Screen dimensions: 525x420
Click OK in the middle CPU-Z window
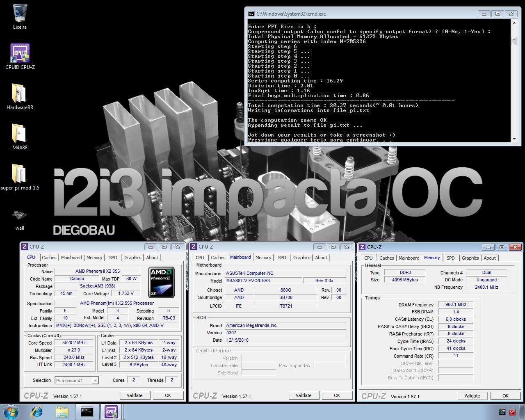pos(337,395)
